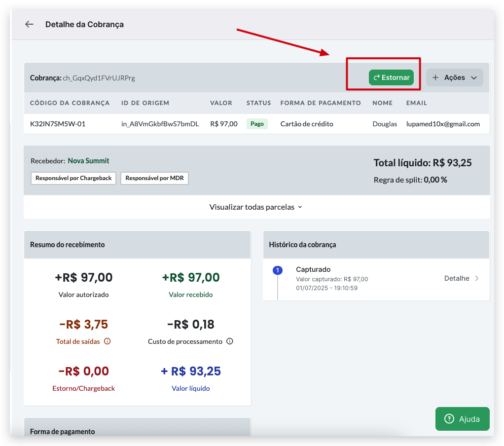Open the Ações dropdown menu
This screenshot has width=504, height=446.
[455, 77]
